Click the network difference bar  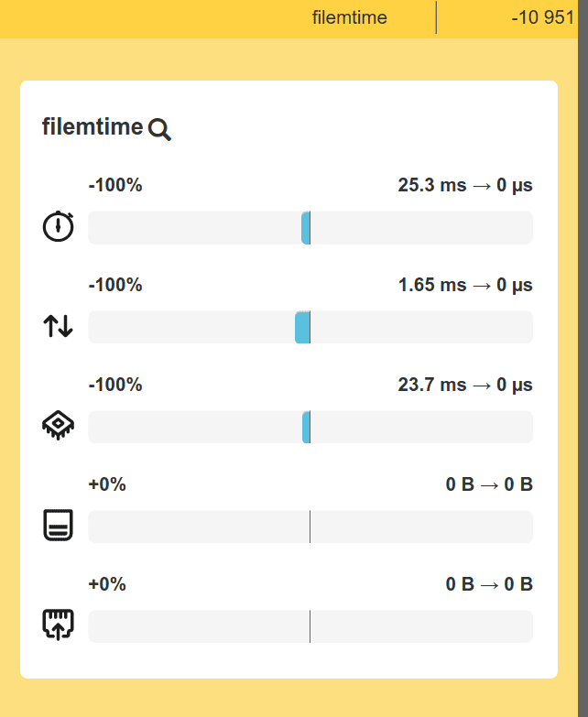[x=310, y=626]
